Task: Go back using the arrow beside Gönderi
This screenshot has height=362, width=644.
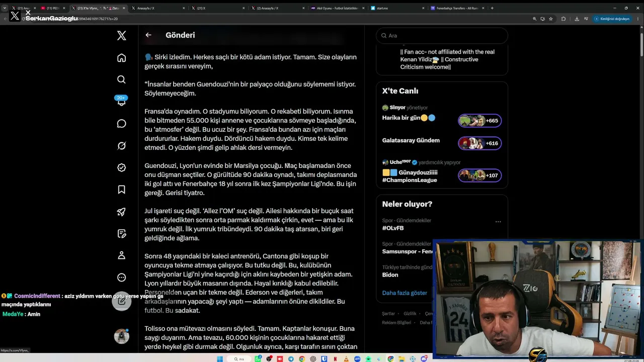Action: tap(148, 35)
